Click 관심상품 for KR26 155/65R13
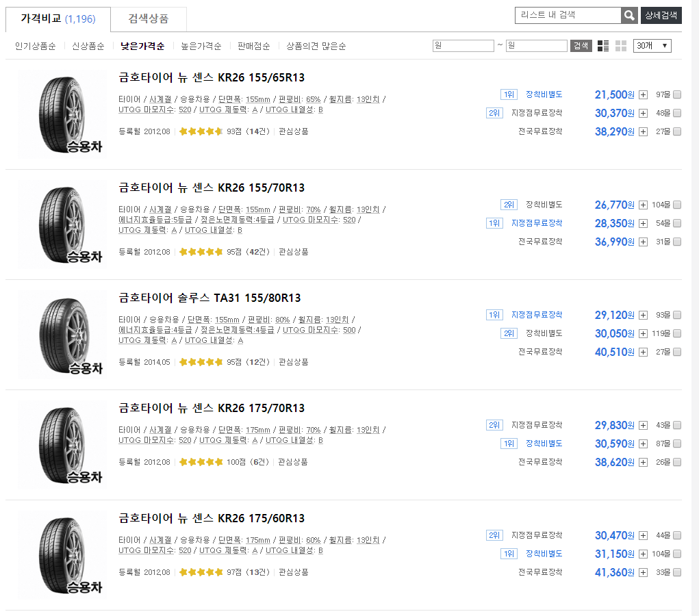The image size is (699, 616). coord(293,131)
